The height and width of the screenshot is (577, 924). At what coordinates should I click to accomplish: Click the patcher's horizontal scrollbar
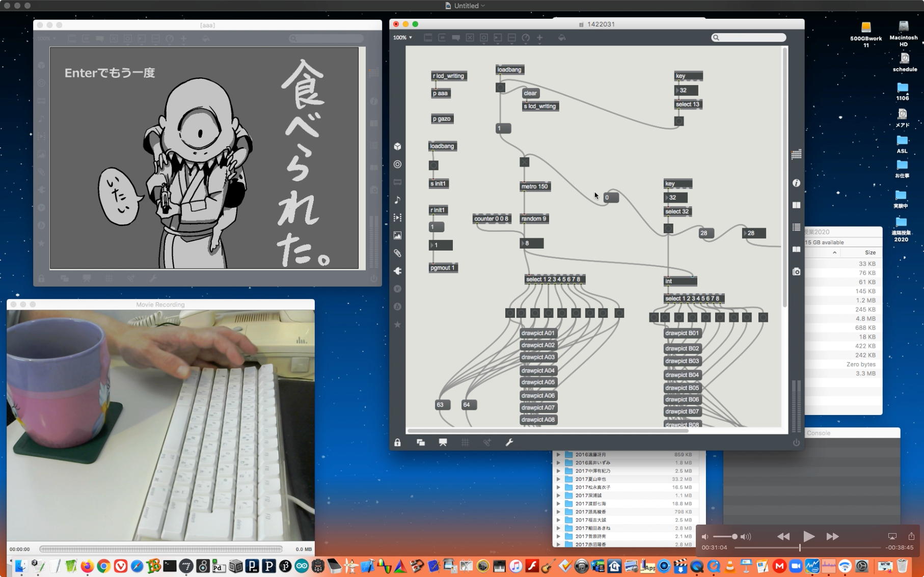pos(548,431)
